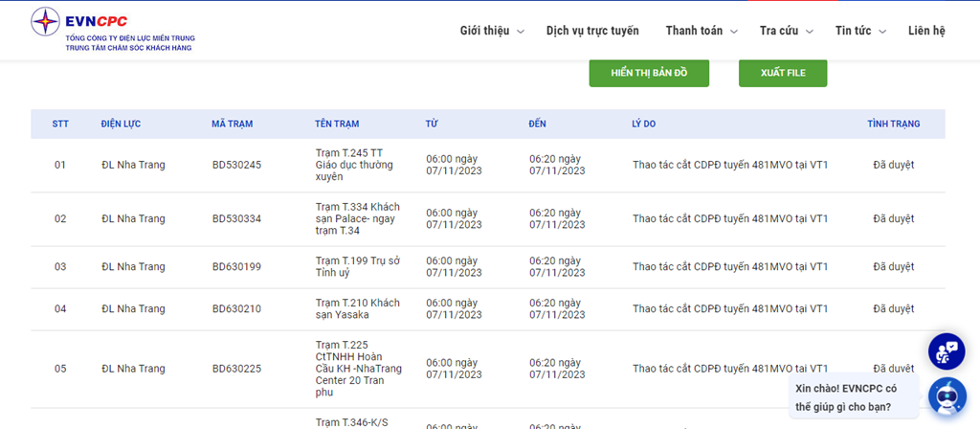Click the TÌNH TRẠNG column header
The height and width of the screenshot is (429, 980).
coord(893,124)
